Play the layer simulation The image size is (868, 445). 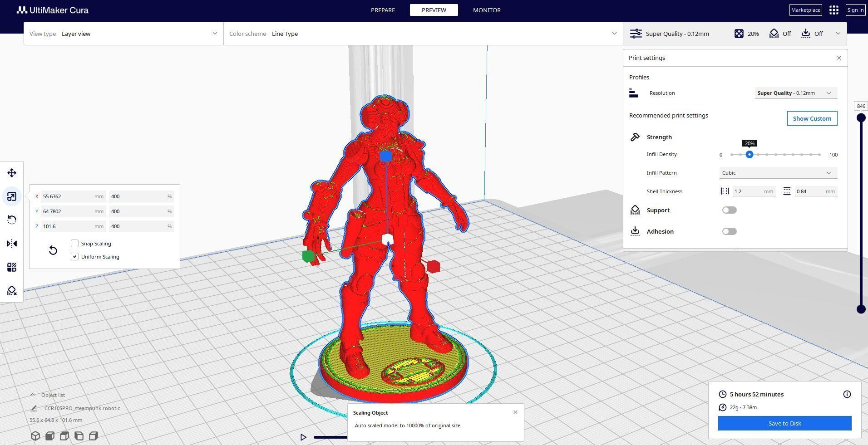tap(303, 437)
